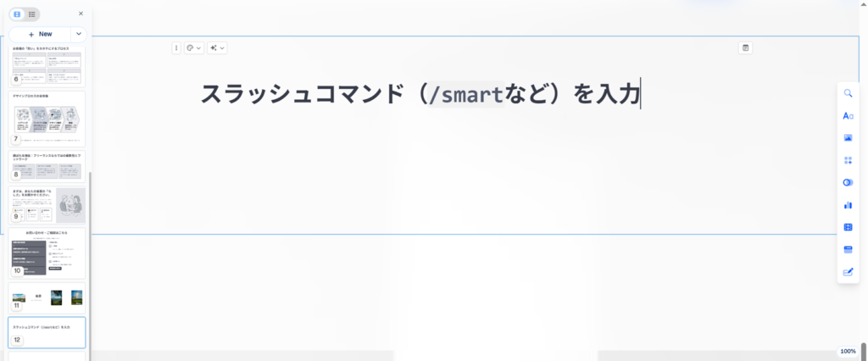Open the AI sparkle edit dropdown
The image size is (868, 361).
217,48
